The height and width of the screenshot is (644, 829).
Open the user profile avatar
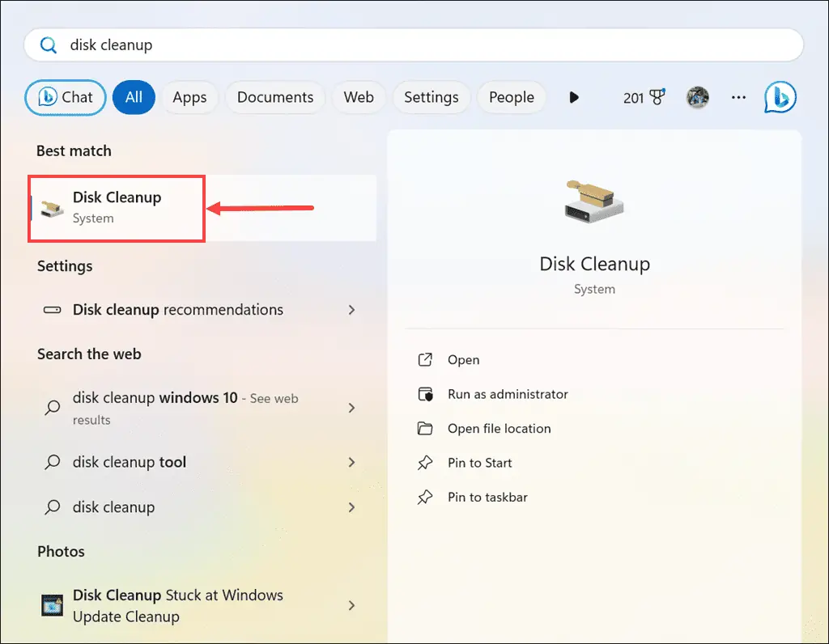(x=697, y=97)
